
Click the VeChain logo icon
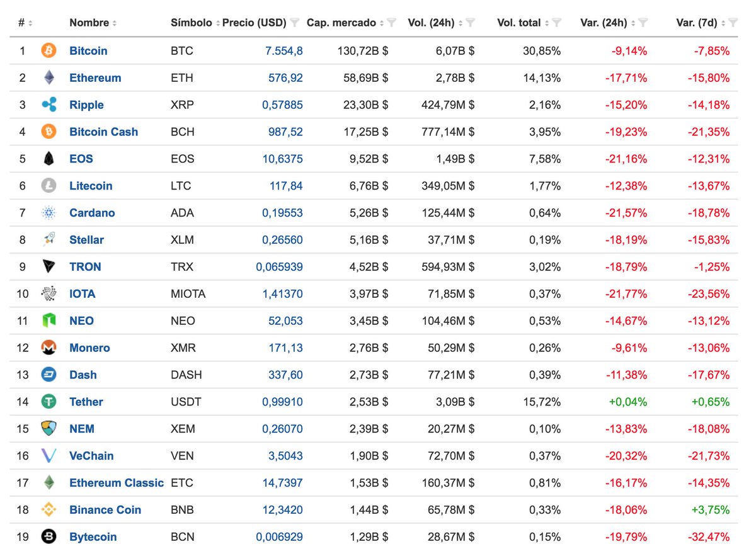[x=49, y=456]
